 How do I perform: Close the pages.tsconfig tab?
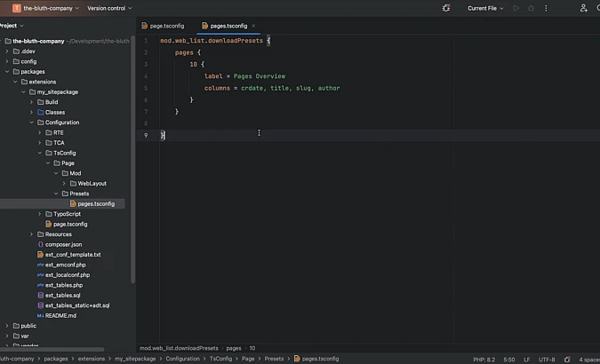point(253,26)
